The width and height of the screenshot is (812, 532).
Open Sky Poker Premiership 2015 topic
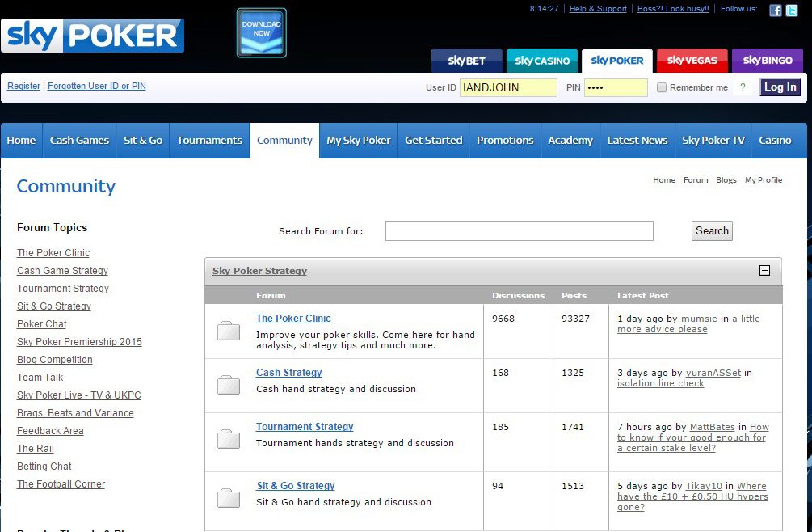[x=79, y=341]
